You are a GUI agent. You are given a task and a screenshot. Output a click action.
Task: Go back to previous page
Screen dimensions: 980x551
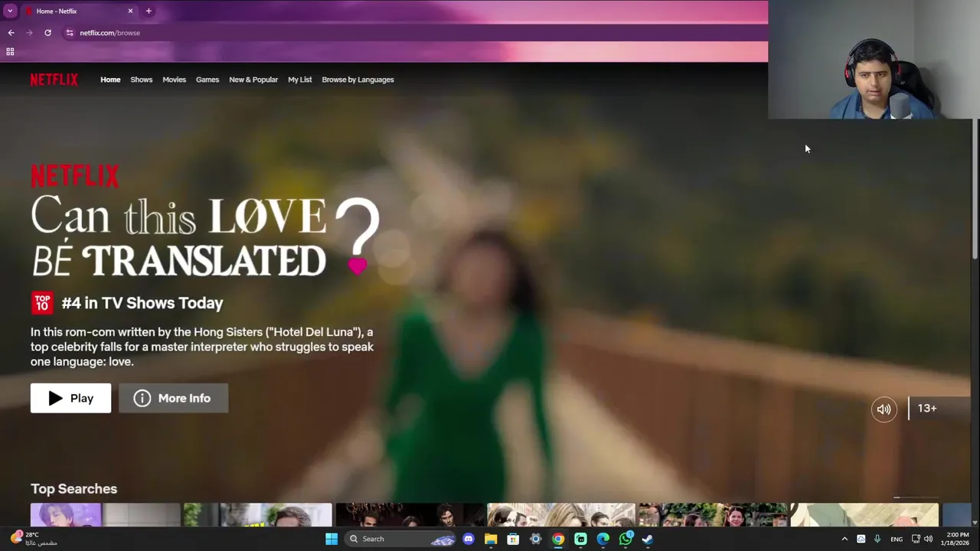tap(11, 33)
